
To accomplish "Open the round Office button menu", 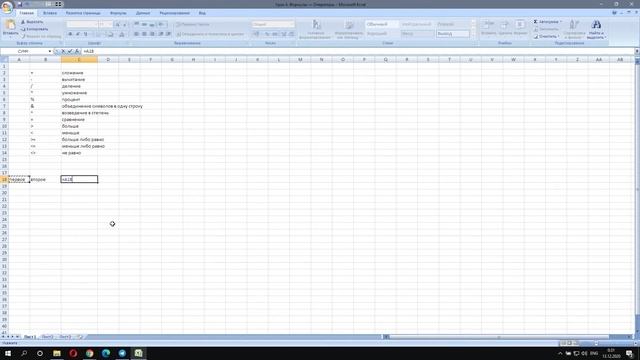I will tap(7, 7).
